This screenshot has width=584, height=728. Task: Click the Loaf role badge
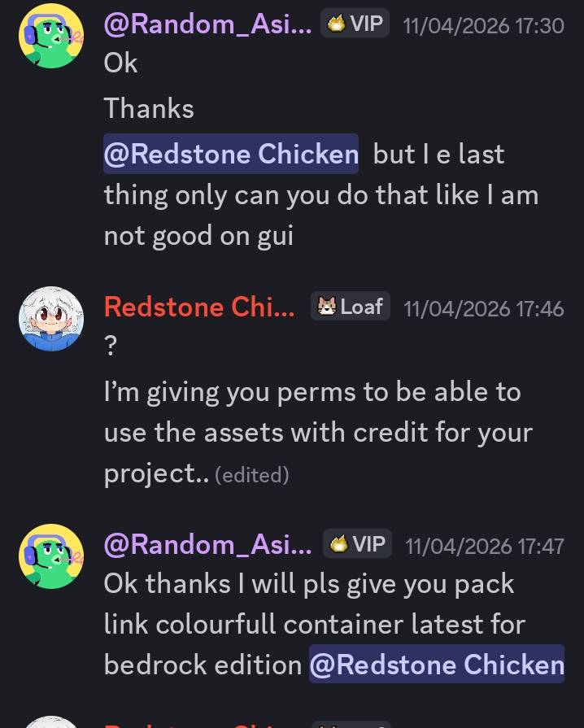click(x=350, y=306)
